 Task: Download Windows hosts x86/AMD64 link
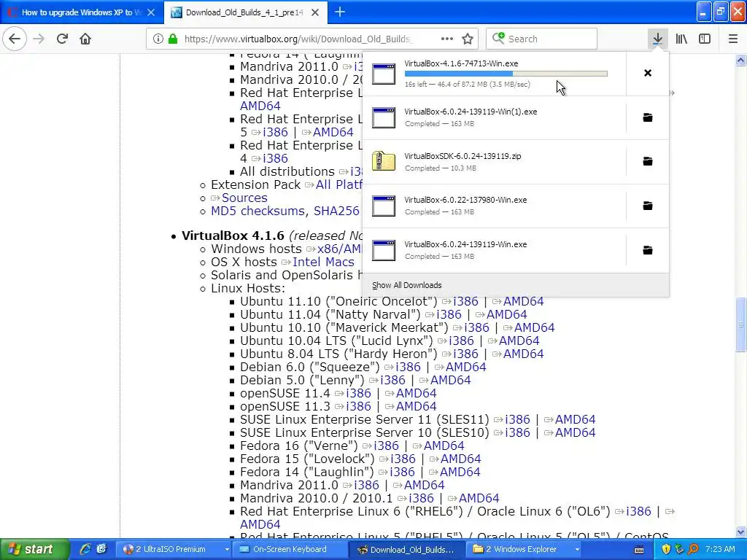(x=340, y=249)
